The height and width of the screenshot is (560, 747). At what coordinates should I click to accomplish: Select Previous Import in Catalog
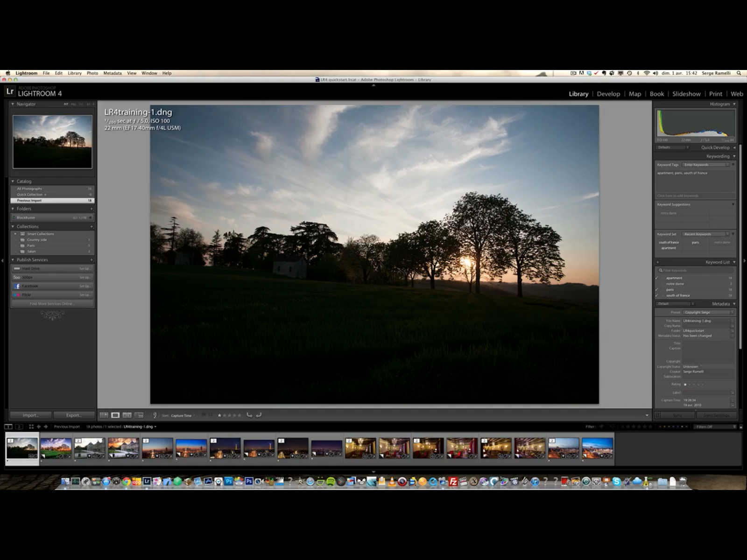point(52,201)
